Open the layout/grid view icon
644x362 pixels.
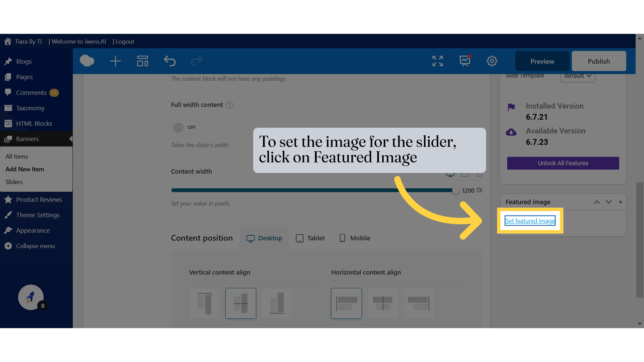pyautogui.click(x=143, y=61)
